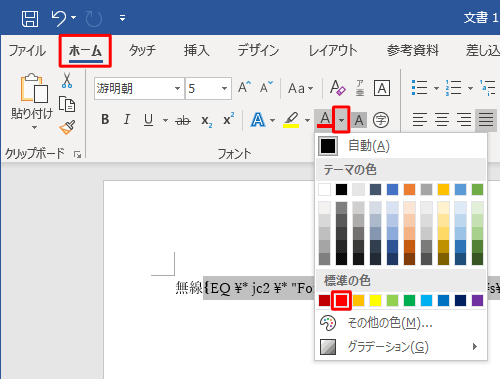Viewport: 500px width, 379px height.
Task: Open the Aa change case menu
Action: 300,88
